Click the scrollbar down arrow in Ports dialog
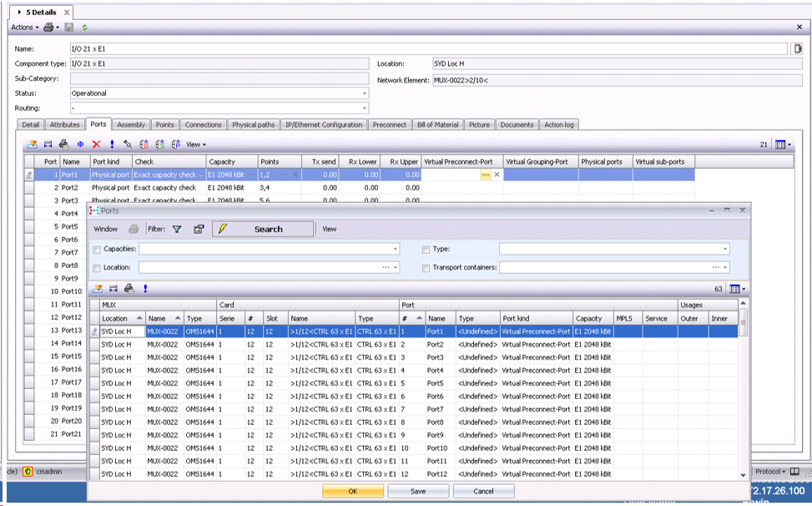The height and width of the screenshot is (506, 812). (743, 475)
